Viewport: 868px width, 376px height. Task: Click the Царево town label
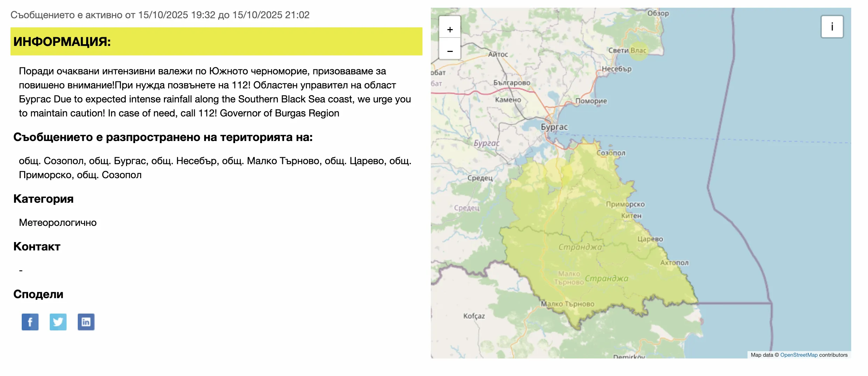tap(650, 239)
